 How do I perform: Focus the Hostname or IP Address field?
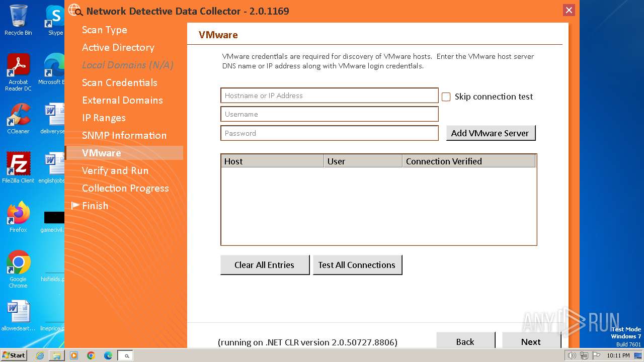coord(330,96)
